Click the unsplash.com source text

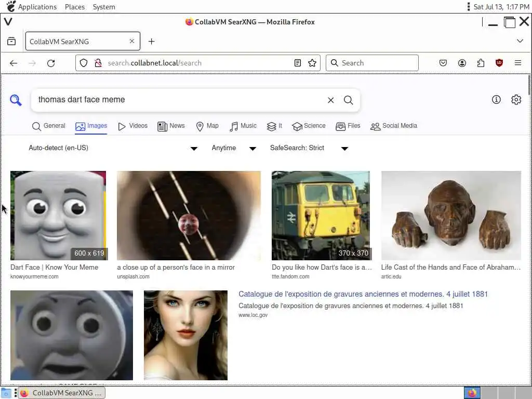coord(133,276)
